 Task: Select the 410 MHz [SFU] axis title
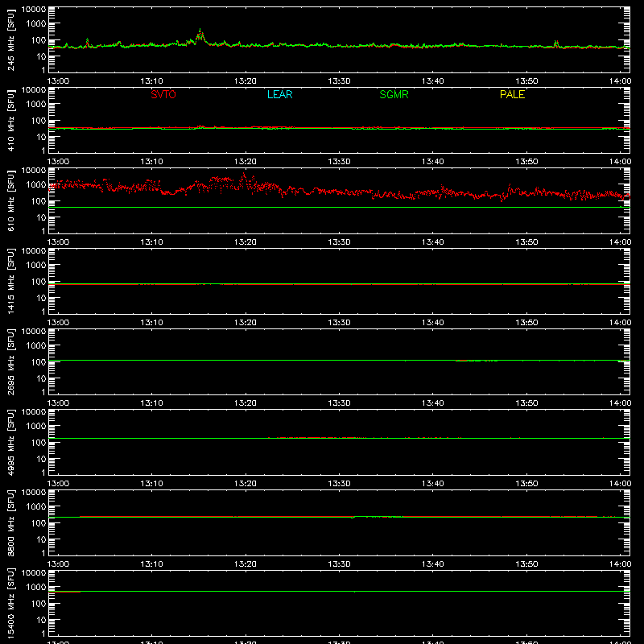tap(11, 120)
